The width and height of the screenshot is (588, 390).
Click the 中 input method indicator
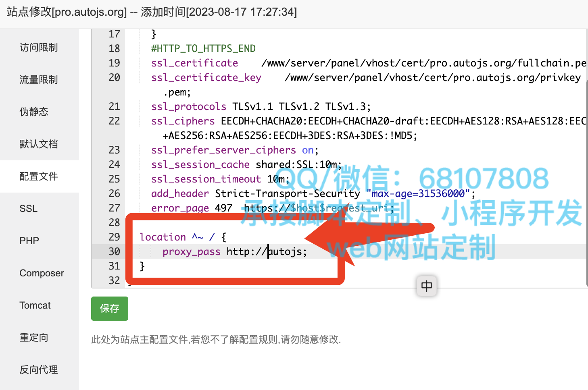(426, 286)
